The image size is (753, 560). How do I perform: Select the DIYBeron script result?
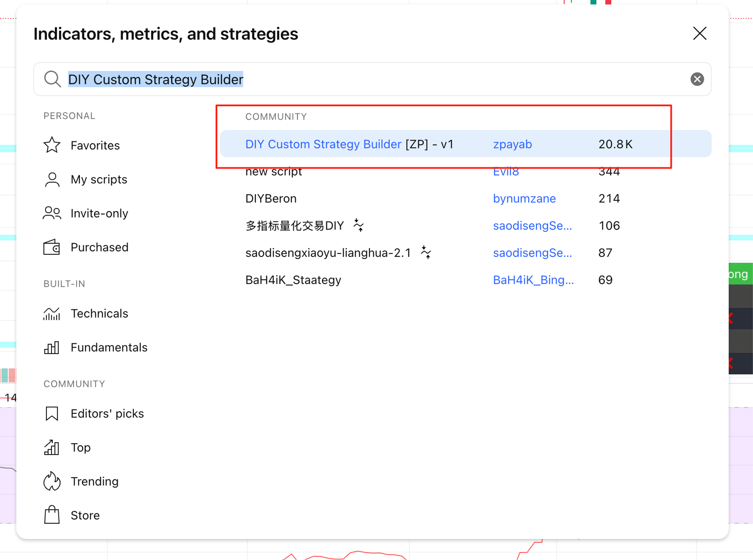tap(271, 199)
